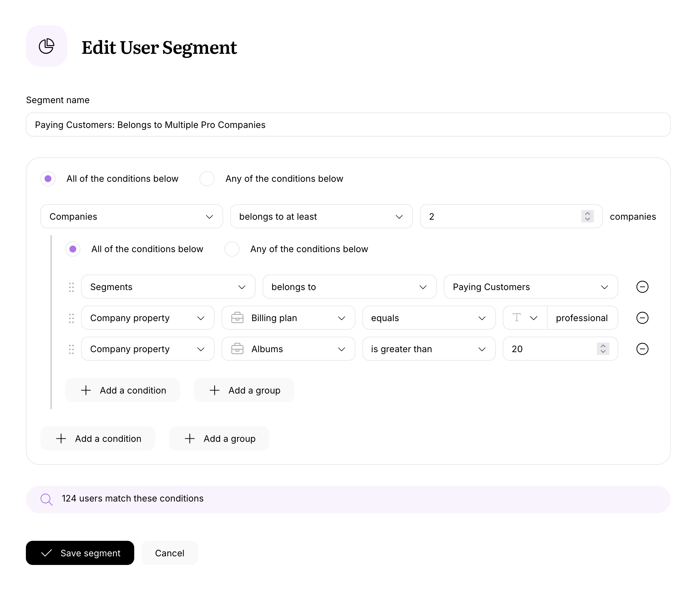Select Any of the conditions below in nested group
This screenshot has height=616, width=697.
click(232, 249)
